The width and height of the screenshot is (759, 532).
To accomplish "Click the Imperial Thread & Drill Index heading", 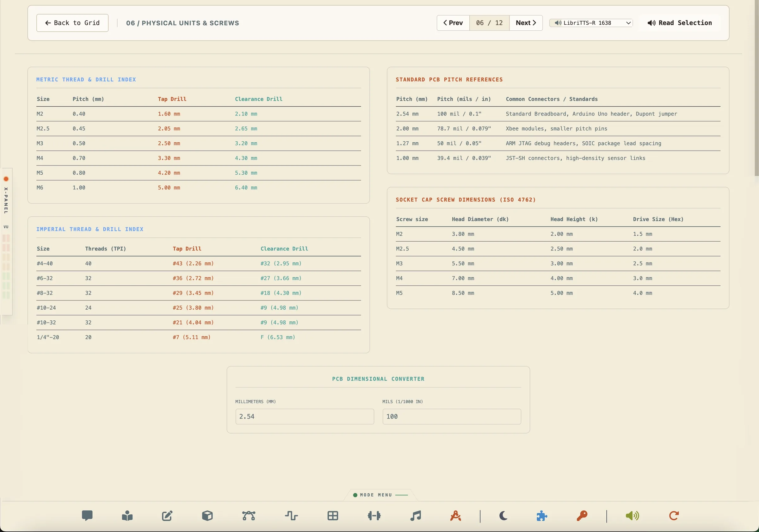I will (x=90, y=229).
